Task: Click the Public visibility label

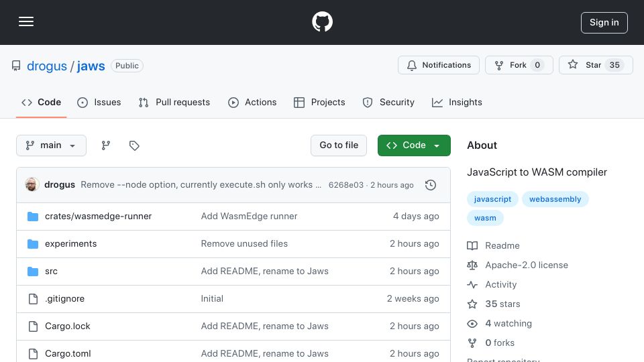Action: [x=127, y=66]
